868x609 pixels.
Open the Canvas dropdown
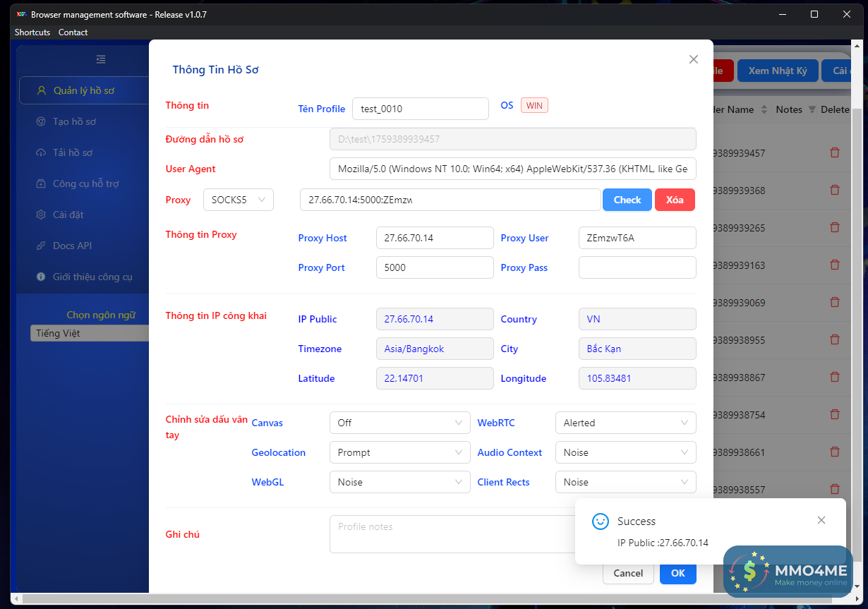pyautogui.click(x=399, y=423)
